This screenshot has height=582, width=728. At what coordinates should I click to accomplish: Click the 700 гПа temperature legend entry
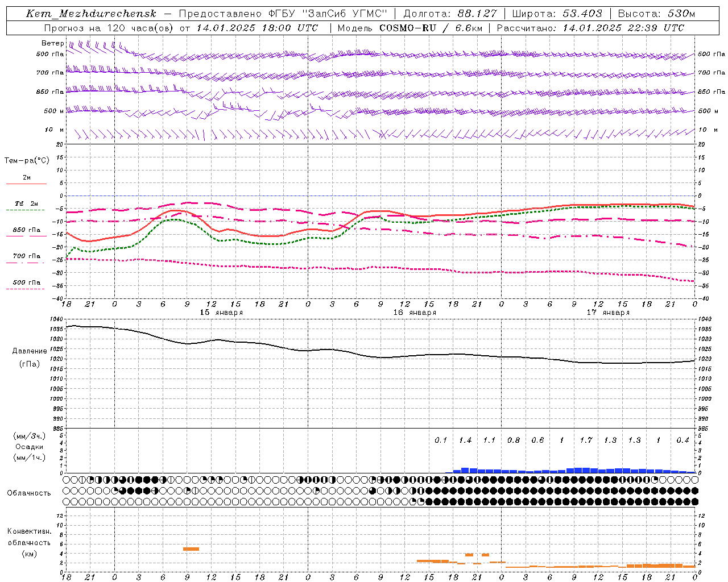tap(27, 256)
